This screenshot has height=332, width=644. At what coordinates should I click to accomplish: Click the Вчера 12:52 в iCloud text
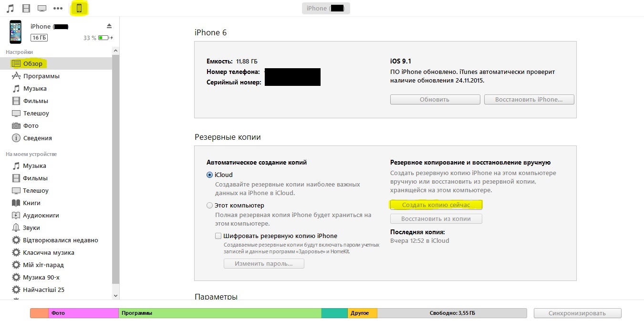click(x=420, y=241)
